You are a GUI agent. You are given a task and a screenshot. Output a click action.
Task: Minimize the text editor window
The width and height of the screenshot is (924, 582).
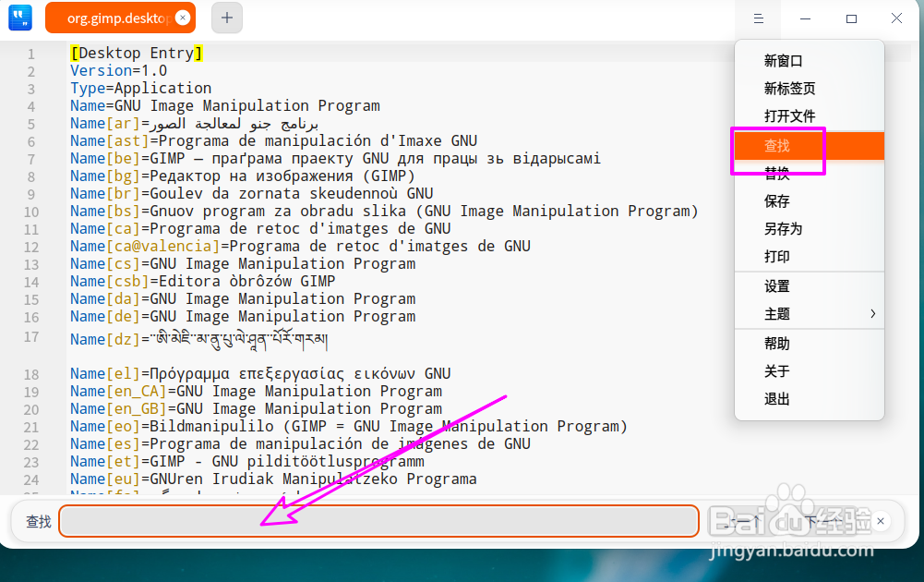(805, 18)
